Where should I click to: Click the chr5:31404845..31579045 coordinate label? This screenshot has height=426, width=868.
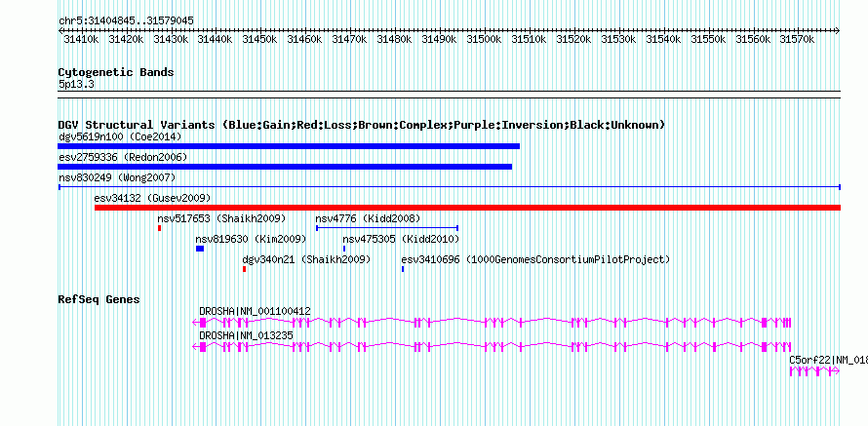click(x=126, y=21)
